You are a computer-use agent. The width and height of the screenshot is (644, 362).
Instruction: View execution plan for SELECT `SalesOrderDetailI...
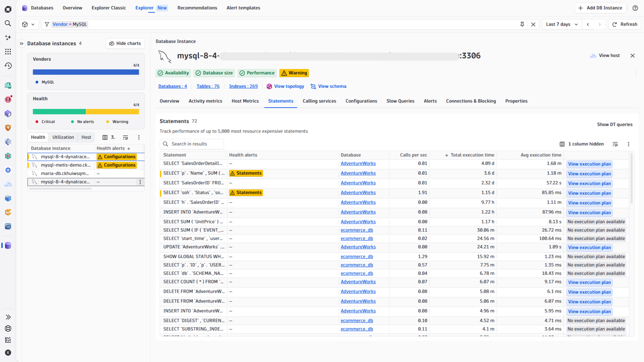point(589,164)
